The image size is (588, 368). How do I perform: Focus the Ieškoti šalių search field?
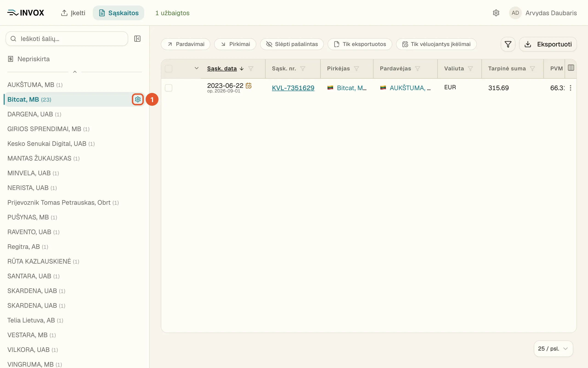67,39
